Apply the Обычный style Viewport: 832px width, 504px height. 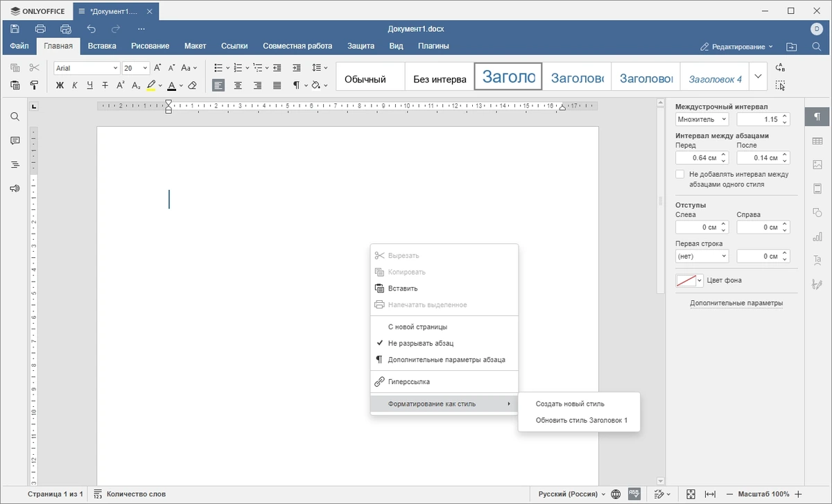(370, 76)
